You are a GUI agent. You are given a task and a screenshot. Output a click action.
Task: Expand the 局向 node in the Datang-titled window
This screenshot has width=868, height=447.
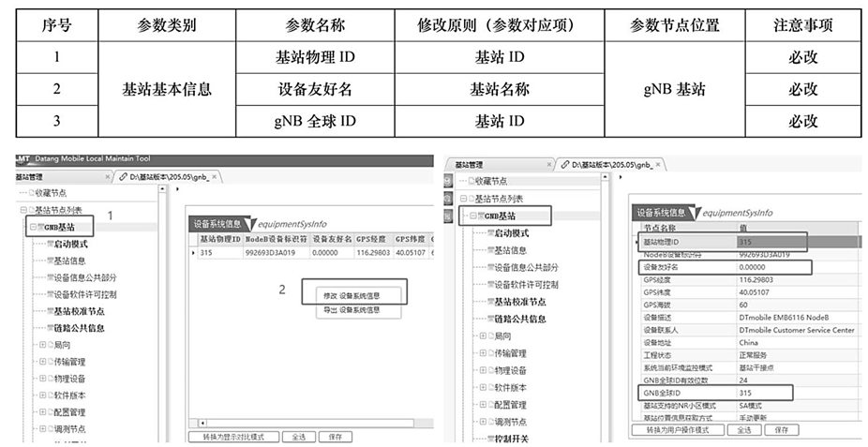pos(43,345)
